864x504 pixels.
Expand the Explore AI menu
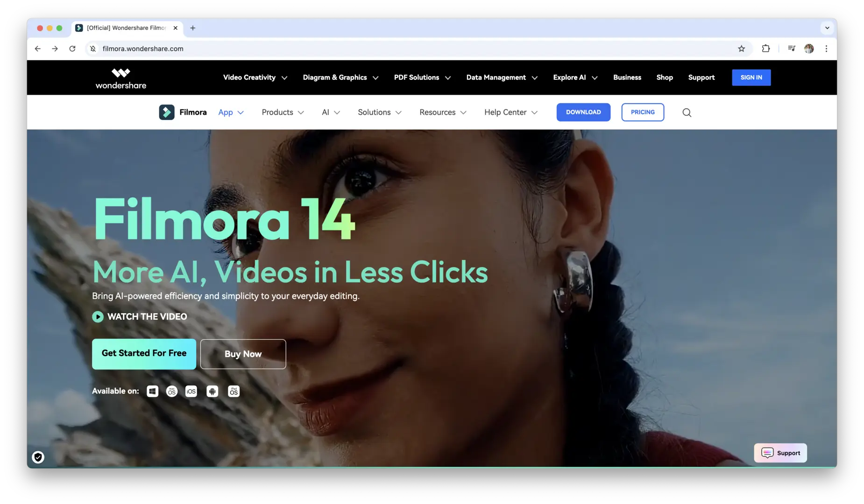(575, 77)
